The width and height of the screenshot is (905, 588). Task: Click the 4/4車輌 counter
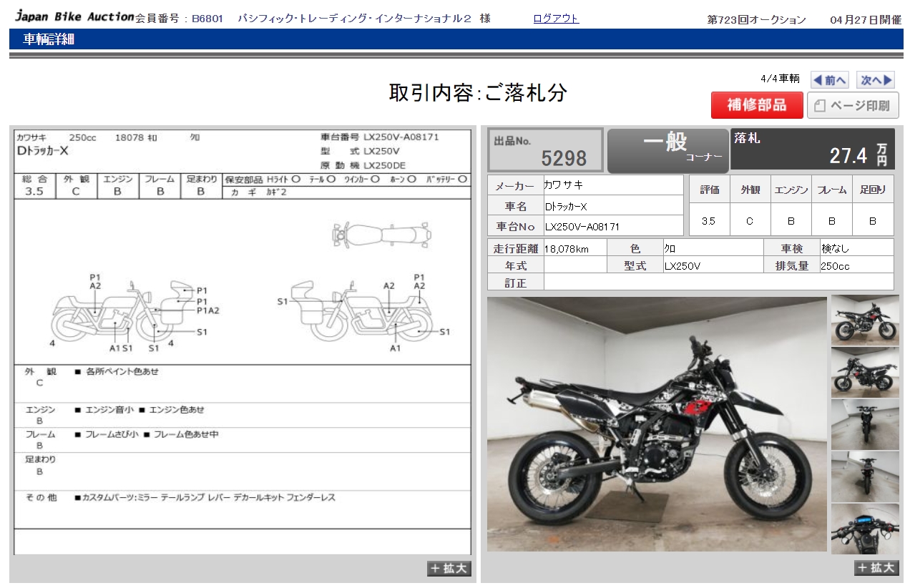point(780,79)
